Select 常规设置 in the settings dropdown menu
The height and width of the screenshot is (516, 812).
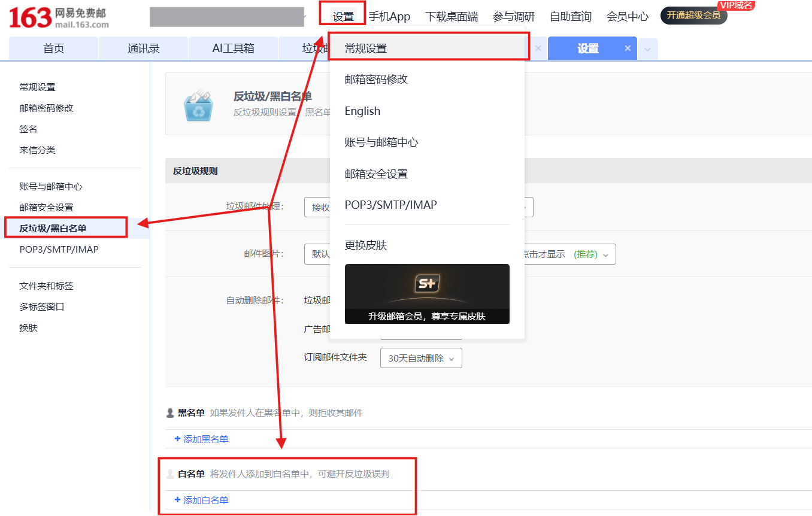pos(366,48)
